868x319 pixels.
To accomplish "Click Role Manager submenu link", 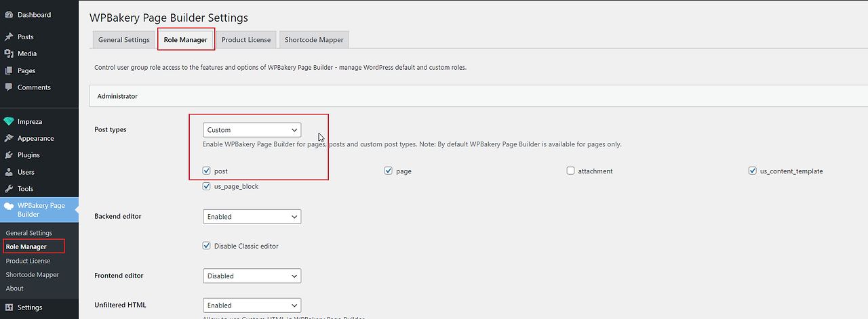I will tap(26, 247).
